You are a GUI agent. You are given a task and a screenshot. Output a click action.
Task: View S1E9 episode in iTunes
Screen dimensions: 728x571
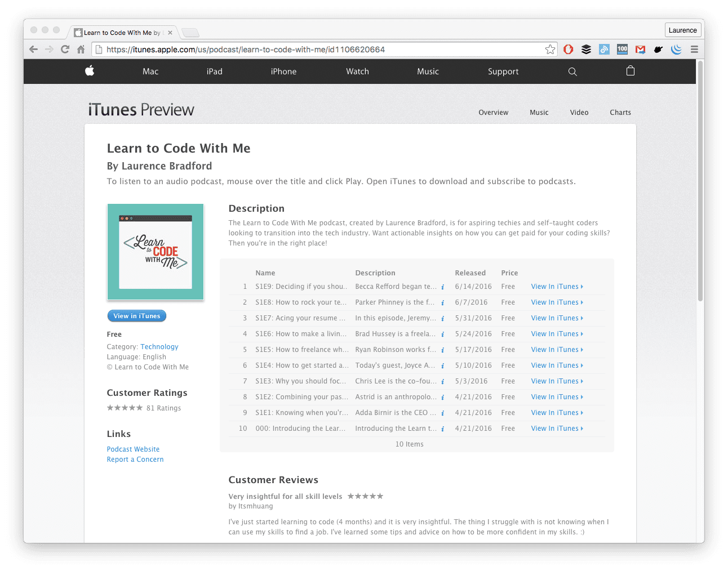(x=557, y=287)
